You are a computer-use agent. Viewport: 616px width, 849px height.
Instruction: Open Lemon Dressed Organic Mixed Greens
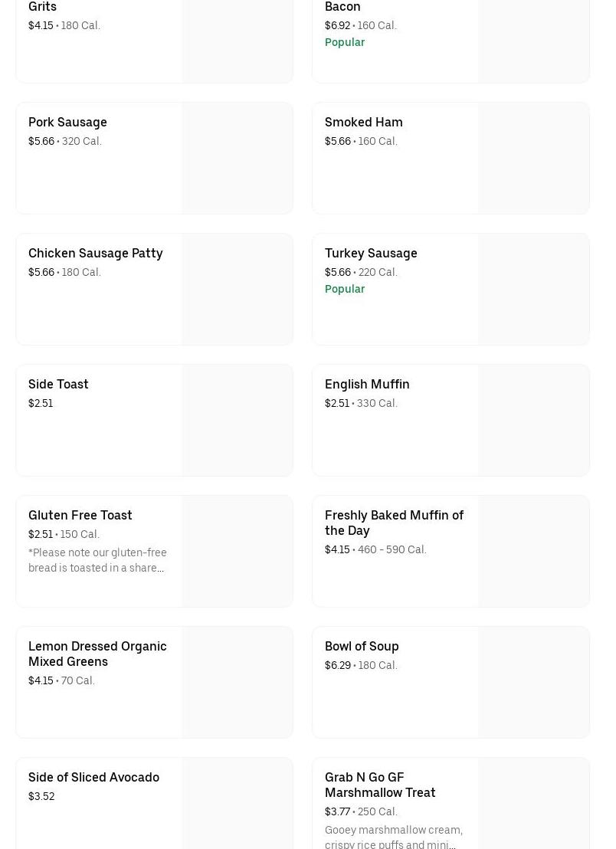[x=97, y=654]
